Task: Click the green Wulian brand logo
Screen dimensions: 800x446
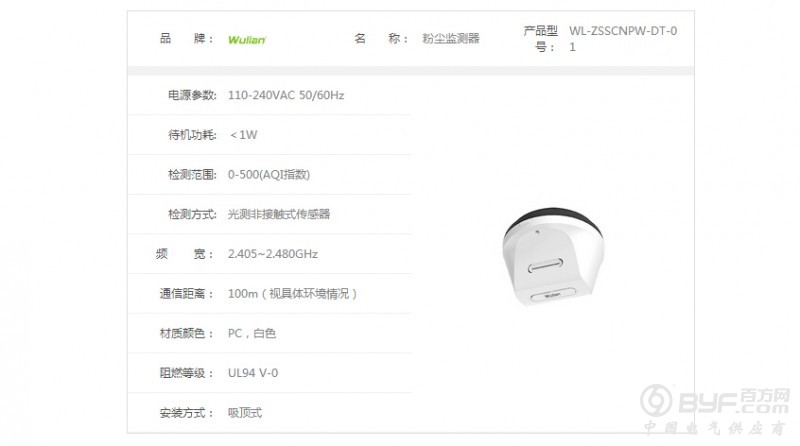Action: (x=247, y=40)
